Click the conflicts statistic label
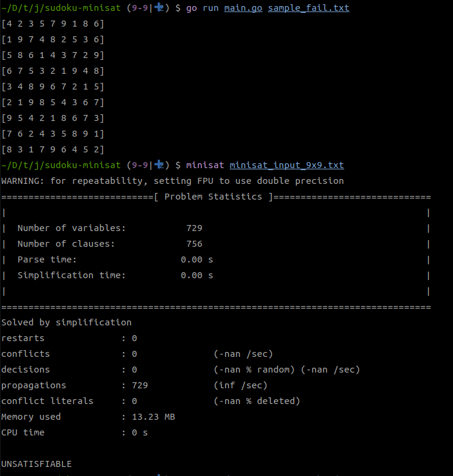The image size is (453, 476). pyautogui.click(x=25, y=354)
